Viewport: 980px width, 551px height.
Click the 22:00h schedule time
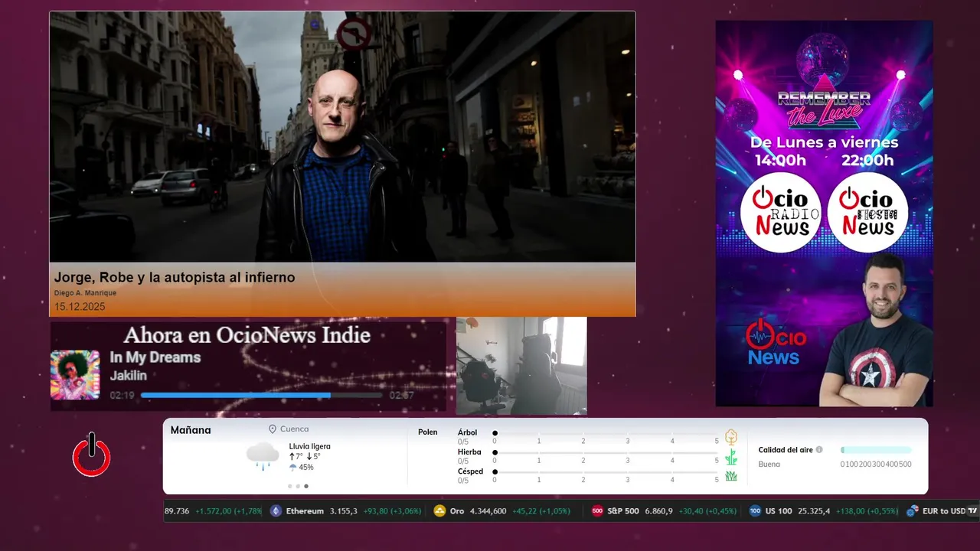point(867,160)
